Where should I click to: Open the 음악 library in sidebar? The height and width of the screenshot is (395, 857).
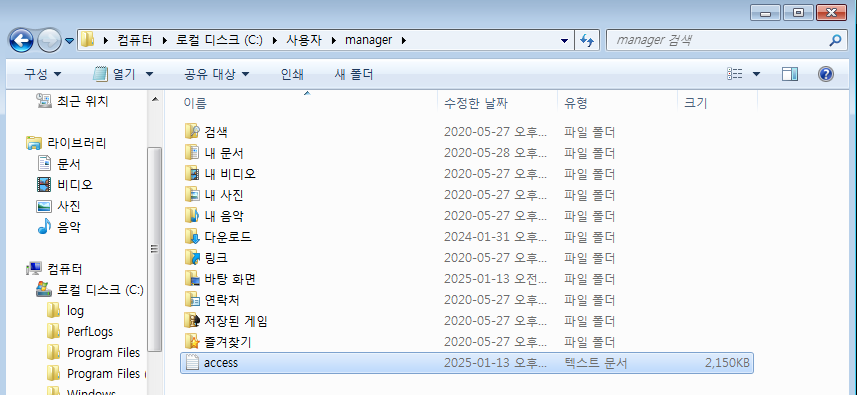pyautogui.click(x=69, y=227)
